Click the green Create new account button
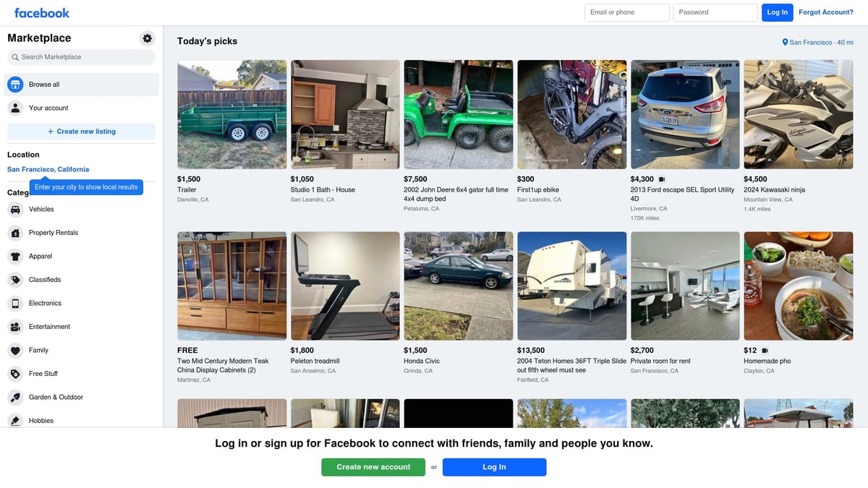Image resolution: width=868 pixels, height=488 pixels. point(373,467)
